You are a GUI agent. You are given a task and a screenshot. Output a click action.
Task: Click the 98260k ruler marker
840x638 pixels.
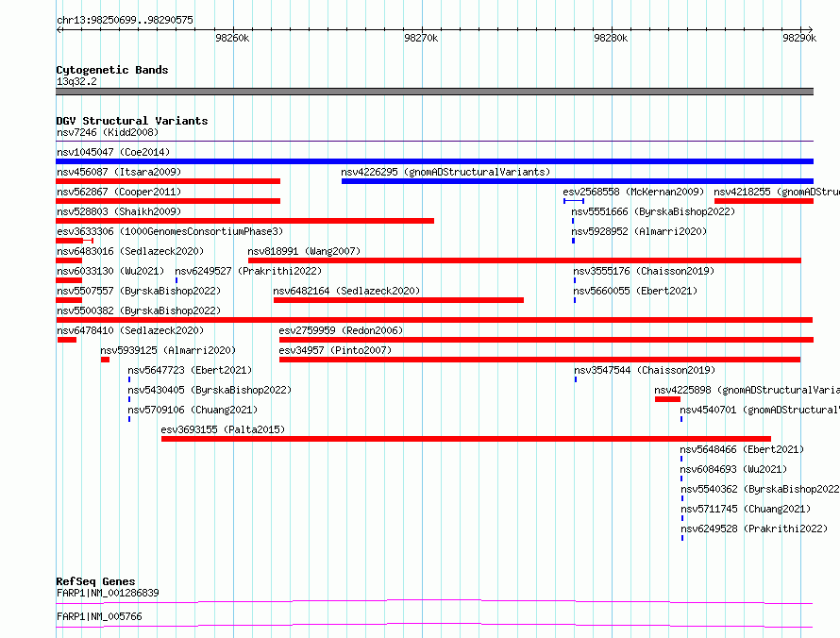coord(232,38)
